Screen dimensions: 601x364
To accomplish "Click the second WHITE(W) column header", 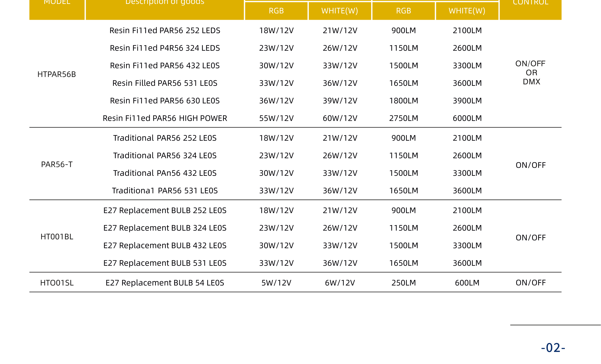I will tap(467, 11).
